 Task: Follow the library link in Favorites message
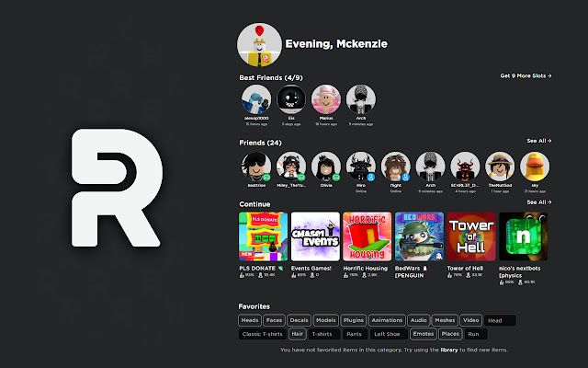click(449, 350)
